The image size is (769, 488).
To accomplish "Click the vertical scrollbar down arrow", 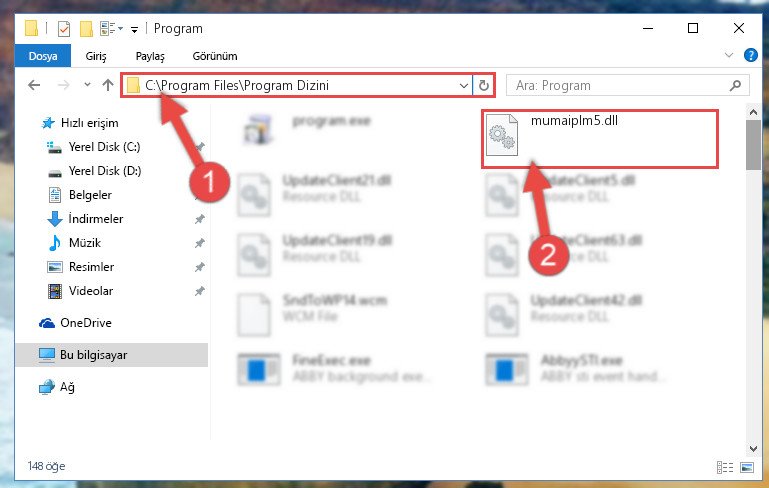I will click(753, 448).
